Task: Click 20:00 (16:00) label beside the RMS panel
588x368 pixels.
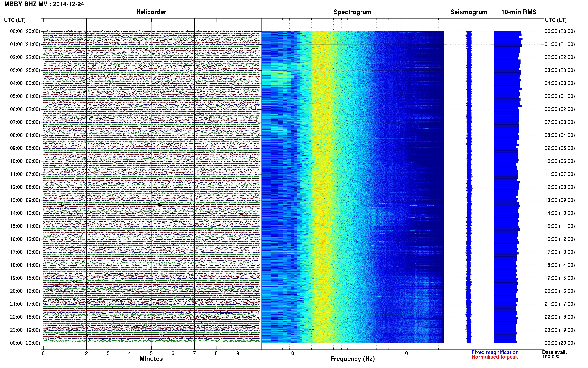Action: click(560, 291)
